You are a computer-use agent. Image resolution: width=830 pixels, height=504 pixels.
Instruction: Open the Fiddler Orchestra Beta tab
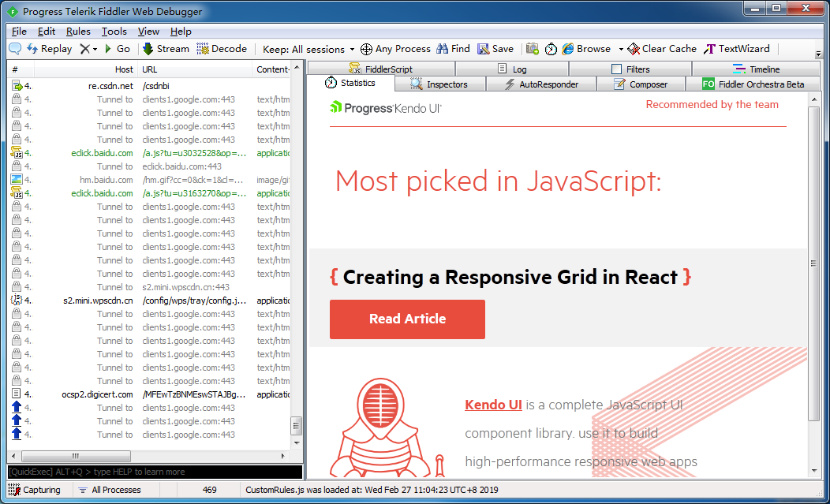[x=753, y=84]
